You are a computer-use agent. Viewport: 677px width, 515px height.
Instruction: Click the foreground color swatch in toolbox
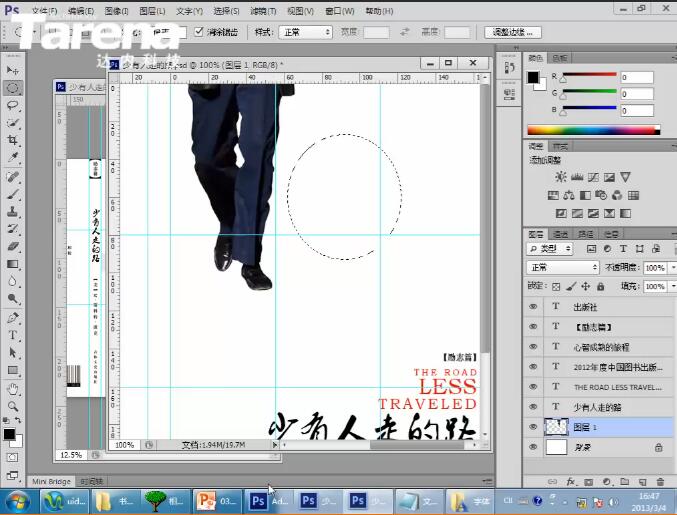tap(9, 434)
